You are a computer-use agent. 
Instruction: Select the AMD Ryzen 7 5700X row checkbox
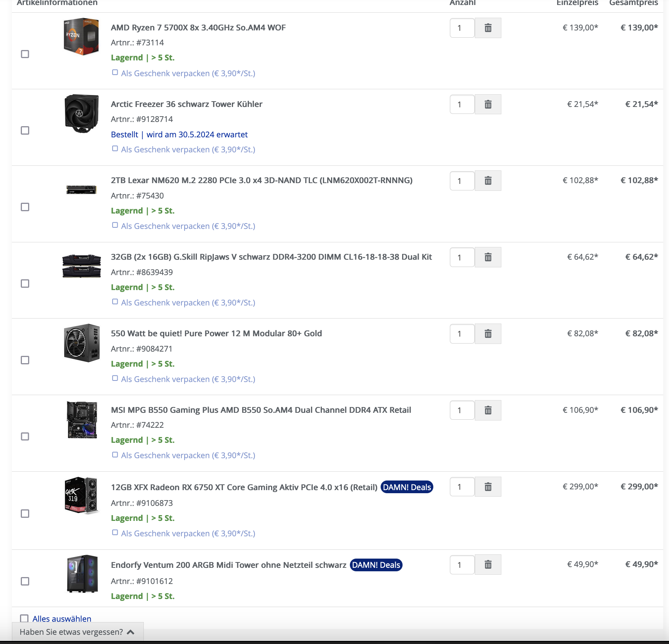25,54
